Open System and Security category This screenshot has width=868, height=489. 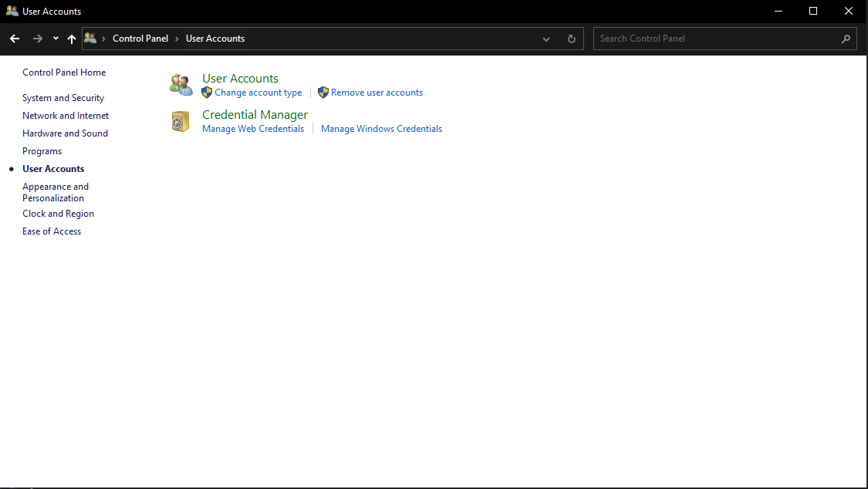[63, 98]
